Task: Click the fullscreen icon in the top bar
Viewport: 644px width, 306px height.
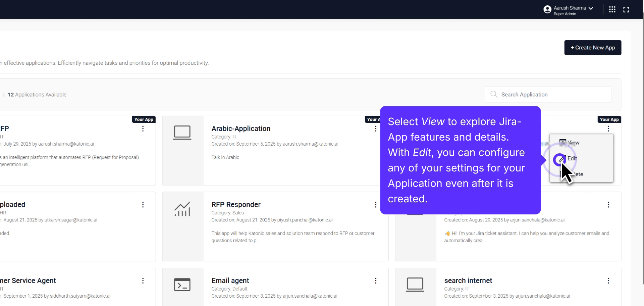Action: [626, 9]
